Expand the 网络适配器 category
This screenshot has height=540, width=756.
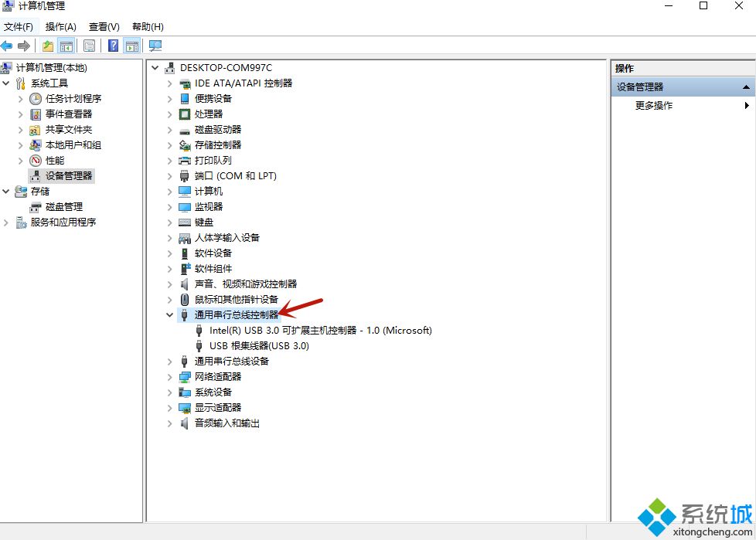pyautogui.click(x=170, y=376)
